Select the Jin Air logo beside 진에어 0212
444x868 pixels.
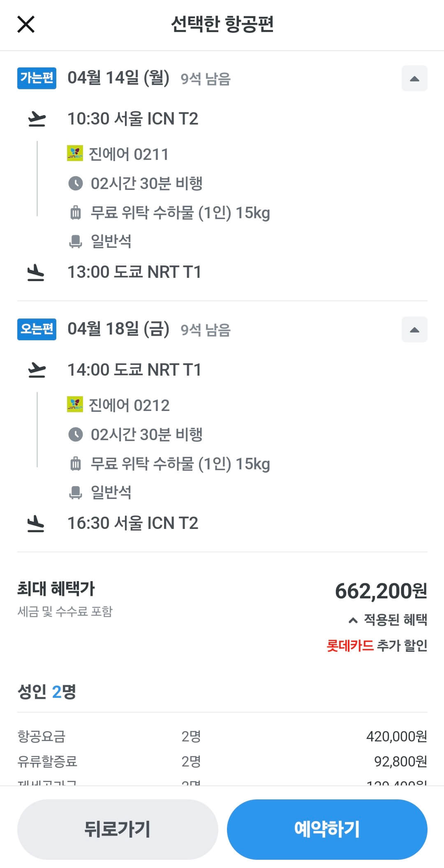[x=75, y=405]
